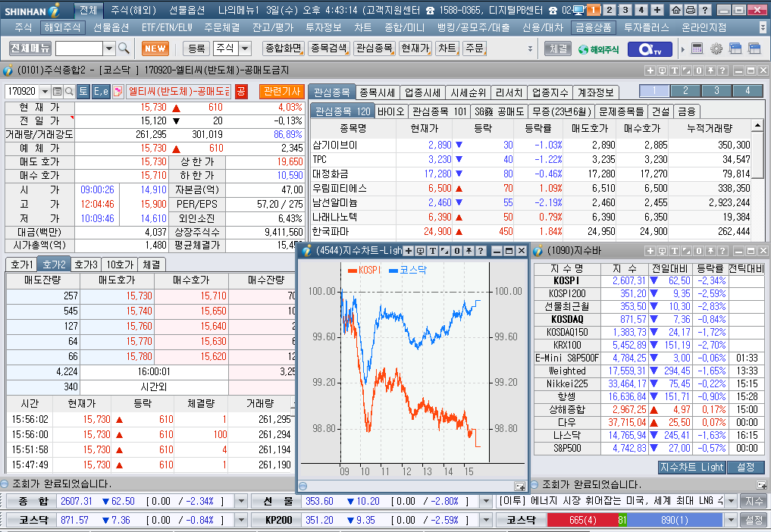
Task: Click the stock search magnifier next to code 170920
Action: (x=69, y=91)
